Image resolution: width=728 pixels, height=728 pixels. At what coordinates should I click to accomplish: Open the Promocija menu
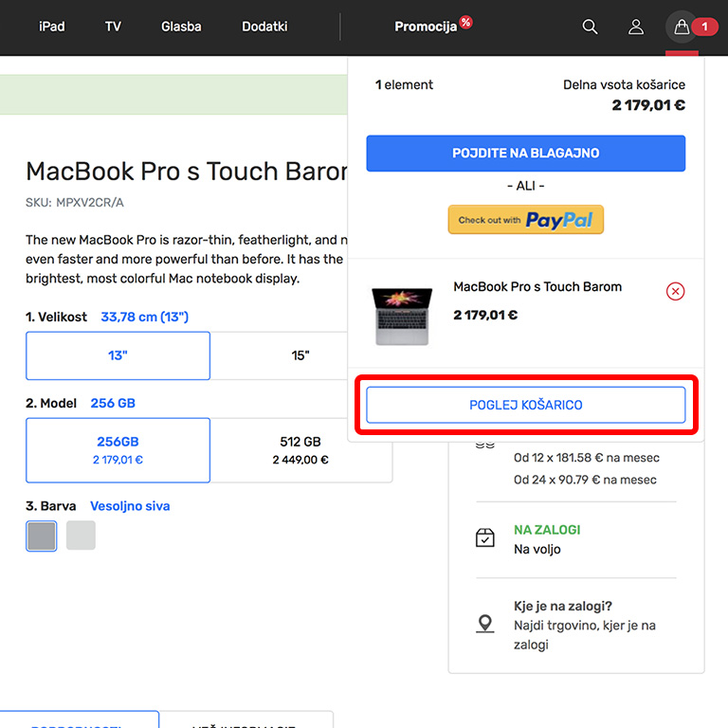click(426, 27)
